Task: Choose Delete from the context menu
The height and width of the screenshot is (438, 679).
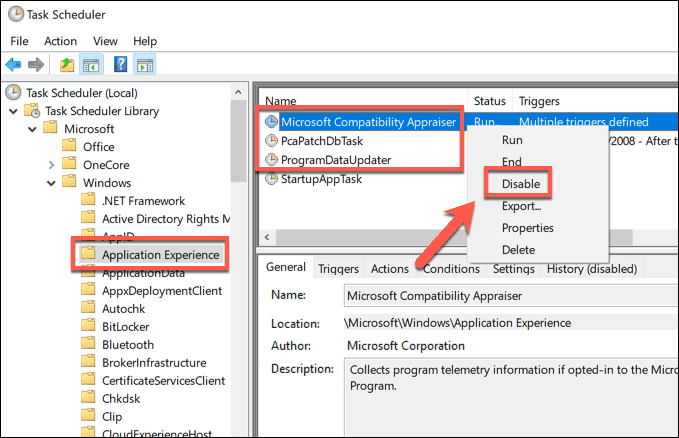Action: 518,250
